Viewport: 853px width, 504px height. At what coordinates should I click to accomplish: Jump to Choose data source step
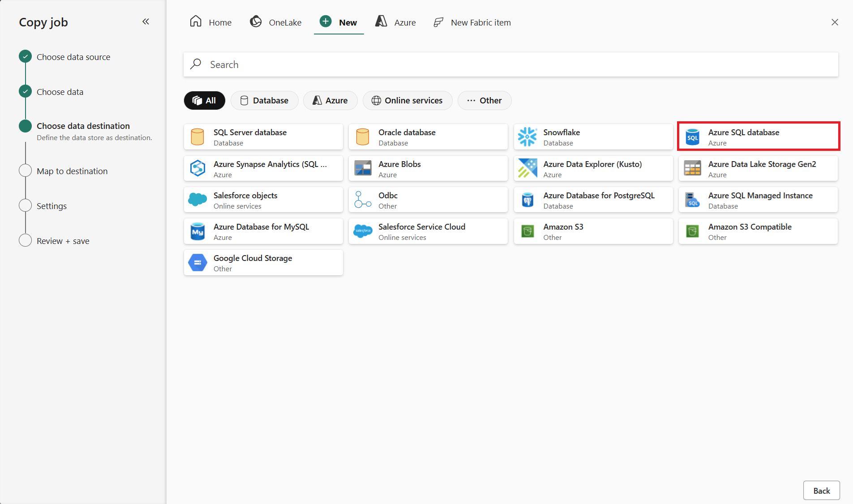73,57
